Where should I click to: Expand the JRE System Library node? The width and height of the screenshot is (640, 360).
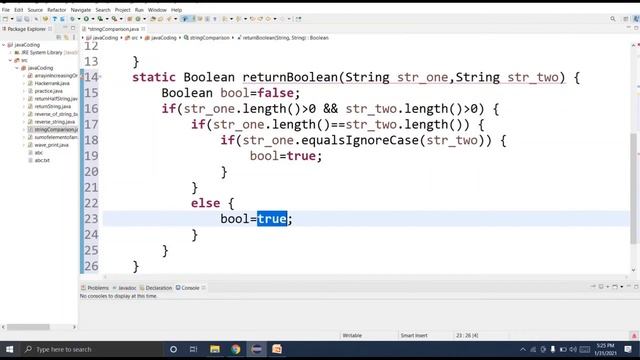click(x=11, y=53)
